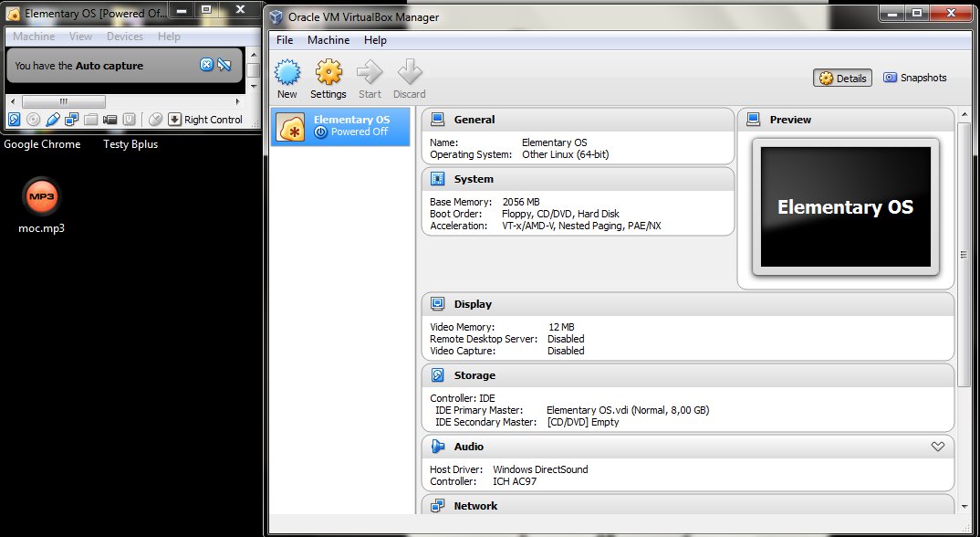This screenshot has height=537, width=980.
Task: Select the Elementary OS machine in the list
Action: (x=340, y=126)
